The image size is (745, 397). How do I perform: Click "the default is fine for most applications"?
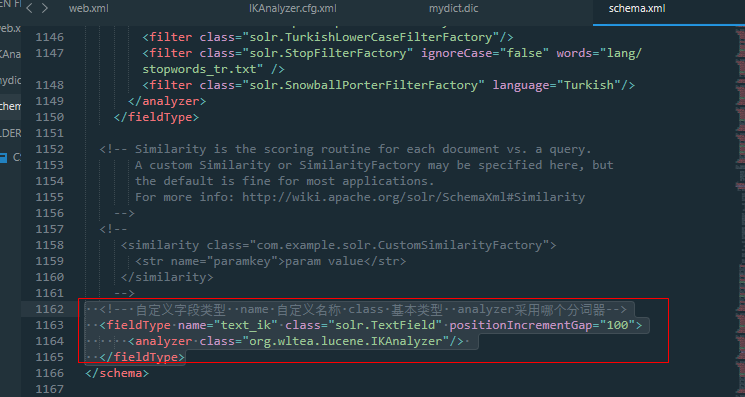(285, 181)
